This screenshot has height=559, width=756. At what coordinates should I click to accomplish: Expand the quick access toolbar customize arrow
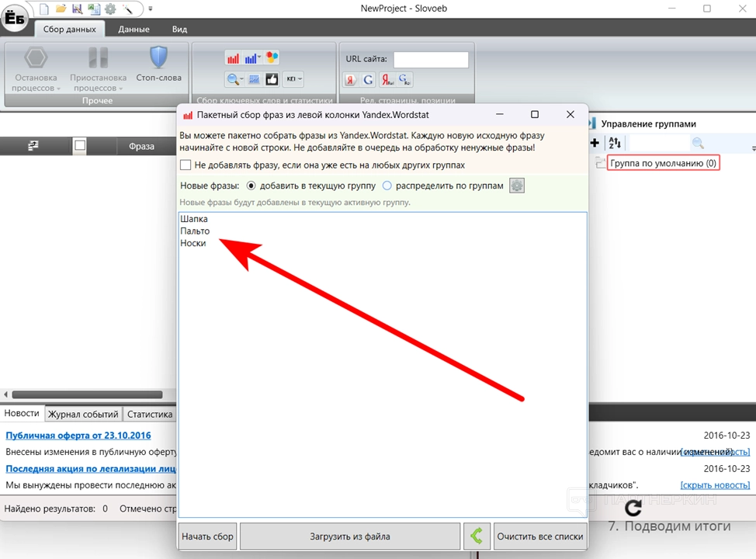tap(151, 9)
